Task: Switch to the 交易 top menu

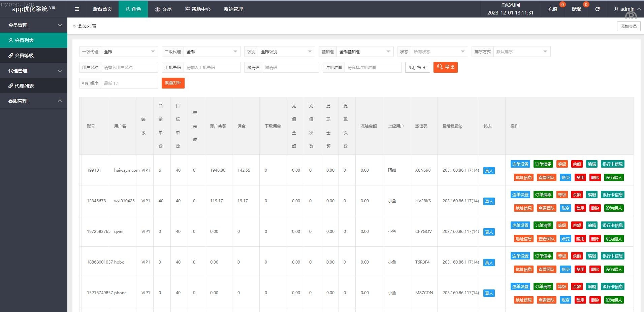Action: click(x=163, y=9)
